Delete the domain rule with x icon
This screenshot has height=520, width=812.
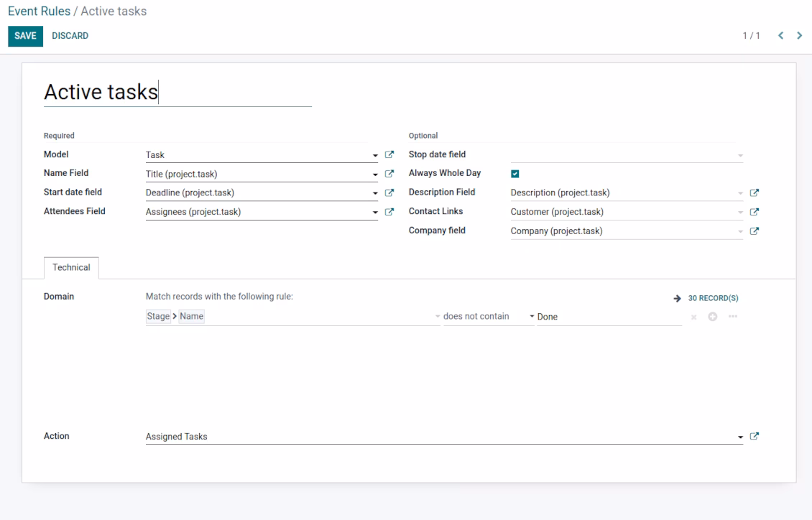(694, 317)
